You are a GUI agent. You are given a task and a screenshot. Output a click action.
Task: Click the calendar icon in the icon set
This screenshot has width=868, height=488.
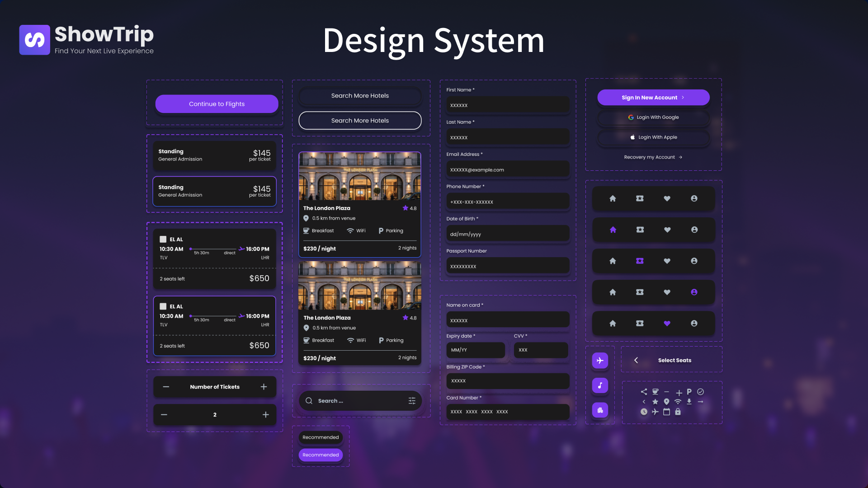click(x=666, y=412)
